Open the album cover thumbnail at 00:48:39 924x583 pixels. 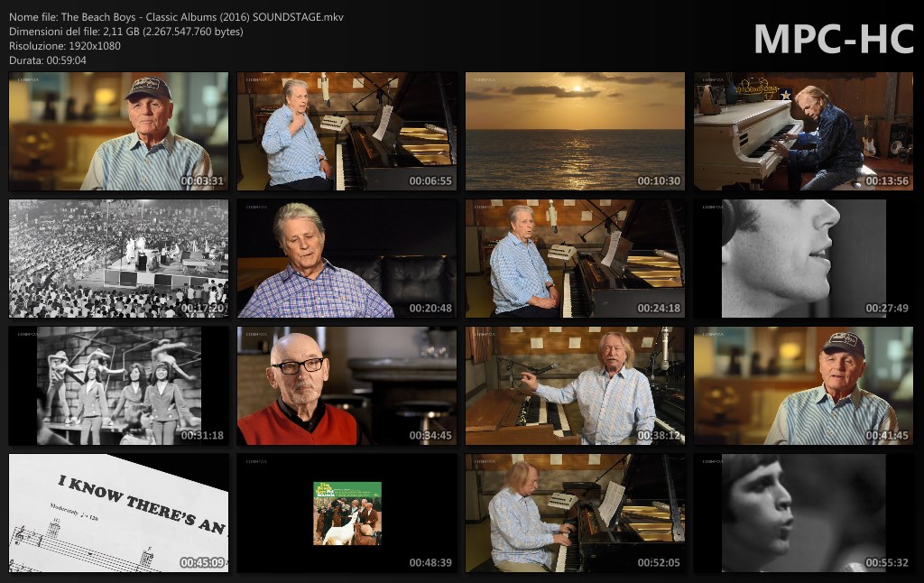346,514
